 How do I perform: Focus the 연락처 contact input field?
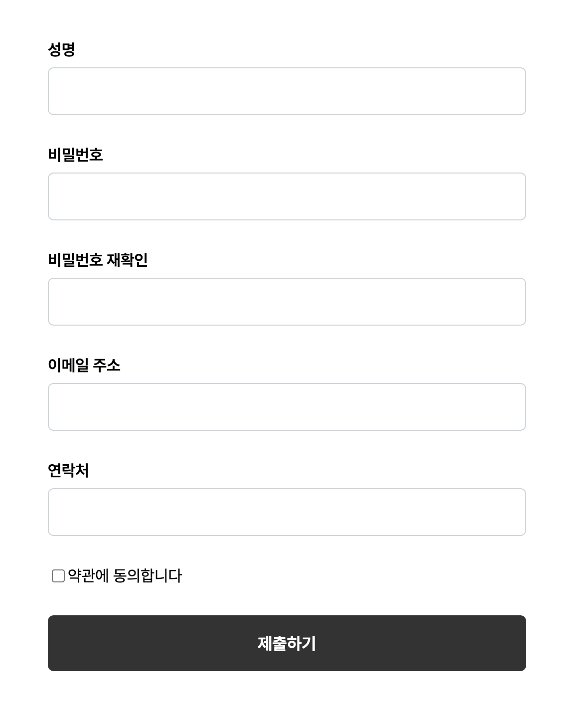[287, 512]
